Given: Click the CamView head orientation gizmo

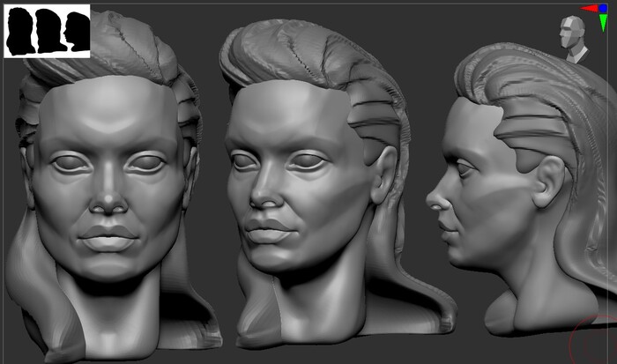Looking at the screenshot, I should [x=574, y=39].
